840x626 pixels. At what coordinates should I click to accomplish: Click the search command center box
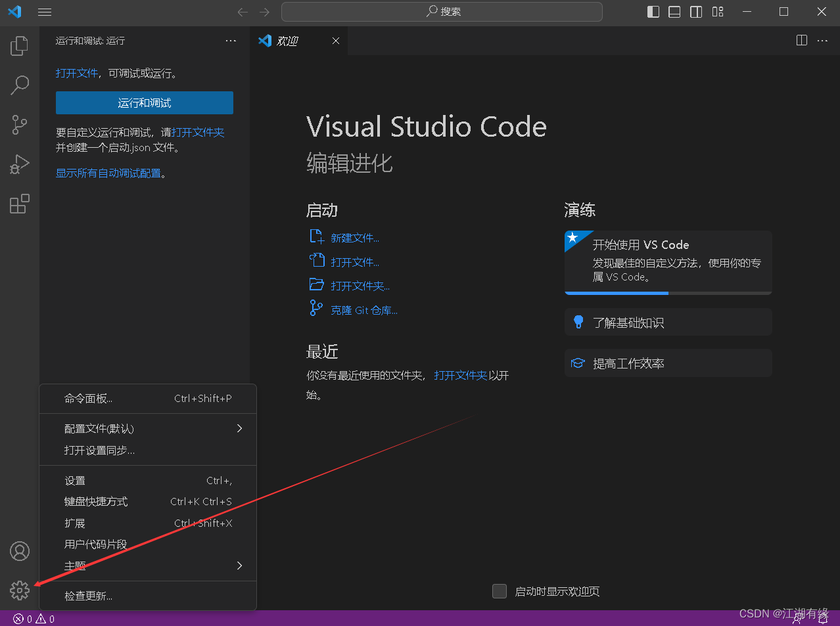pos(442,12)
